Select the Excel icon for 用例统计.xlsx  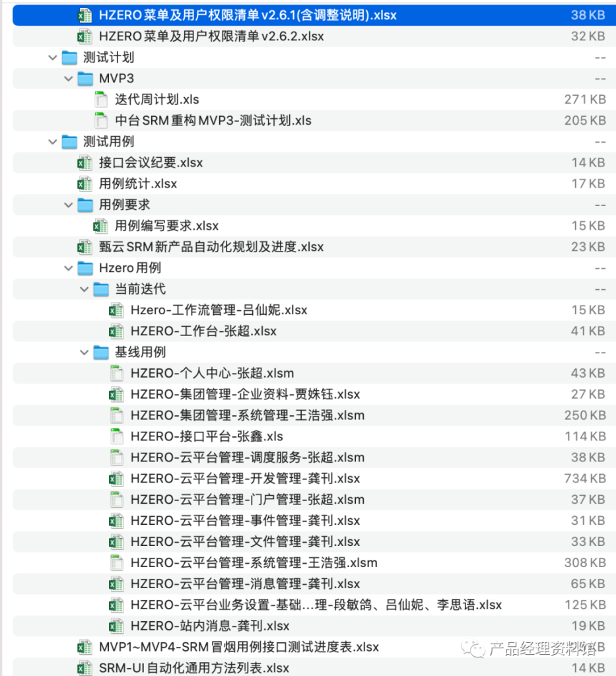pos(85,184)
